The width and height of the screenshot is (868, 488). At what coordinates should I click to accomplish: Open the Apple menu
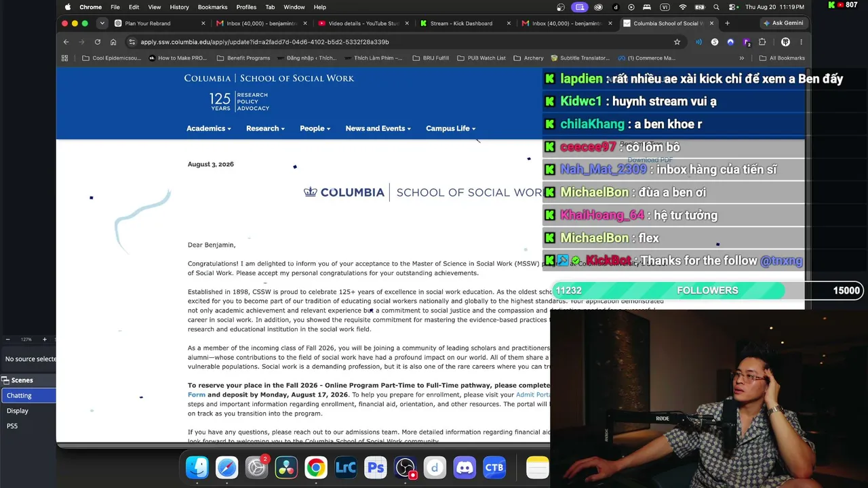67,7
